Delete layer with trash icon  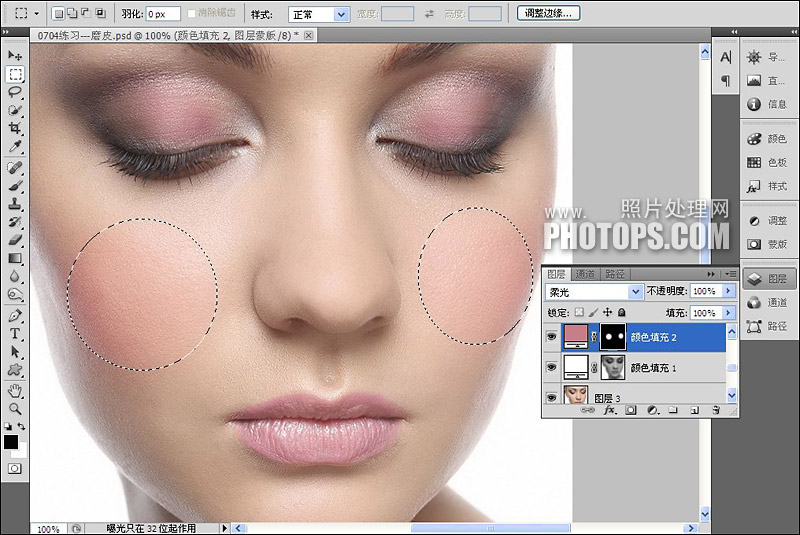pyautogui.click(x=716, y=410)
